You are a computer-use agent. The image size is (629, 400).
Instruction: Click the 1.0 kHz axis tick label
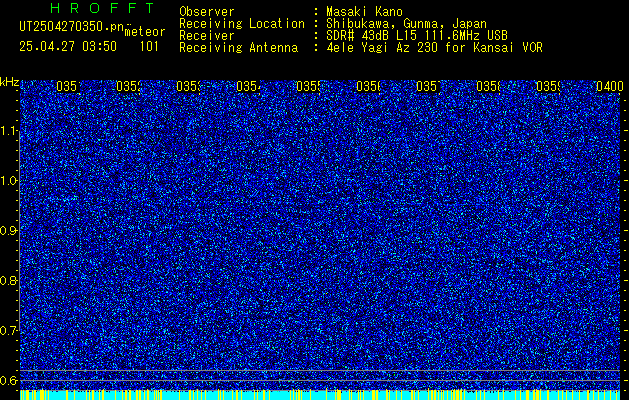[9, 181]
